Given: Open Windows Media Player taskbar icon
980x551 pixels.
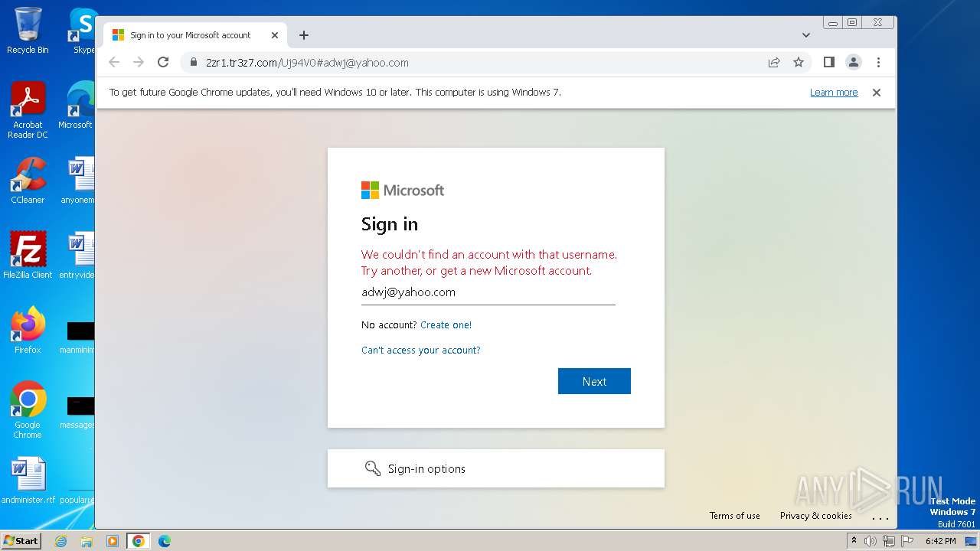Looking at the screenshot, I should point(113,541).
